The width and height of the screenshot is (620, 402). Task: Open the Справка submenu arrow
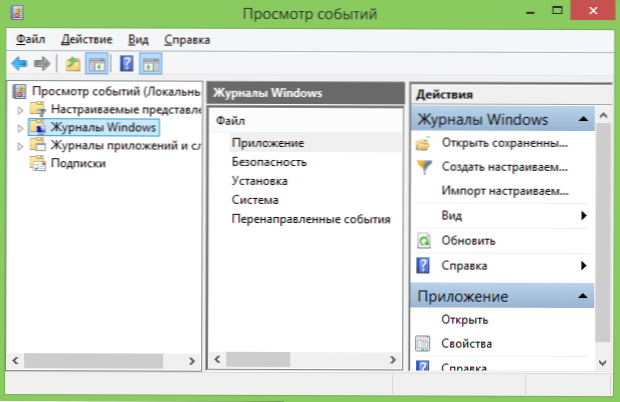point(584,265)
